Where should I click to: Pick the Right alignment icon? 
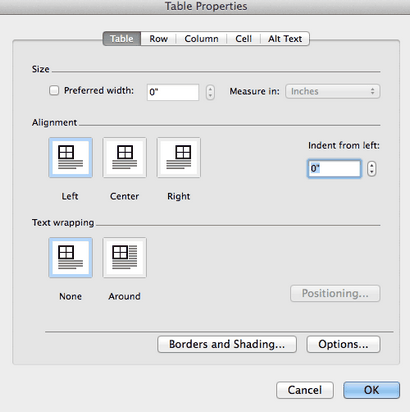(x=179, y=158)
